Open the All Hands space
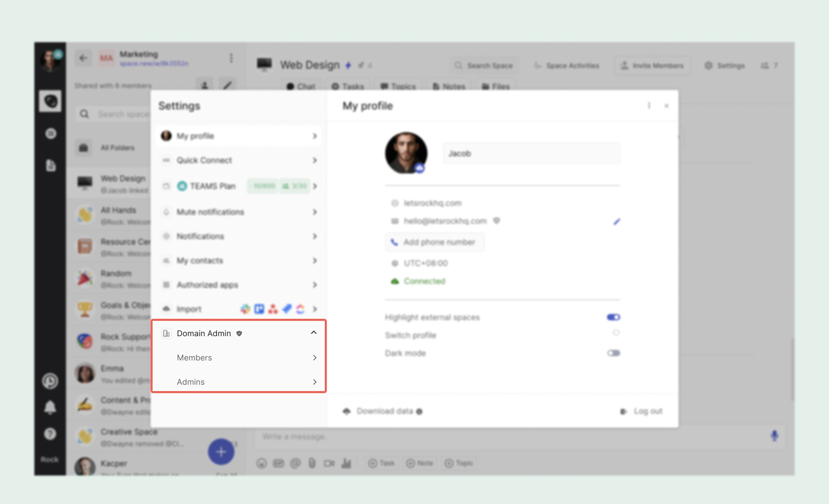This screenshot has height=504, width=829. click(x=109, y=215)
